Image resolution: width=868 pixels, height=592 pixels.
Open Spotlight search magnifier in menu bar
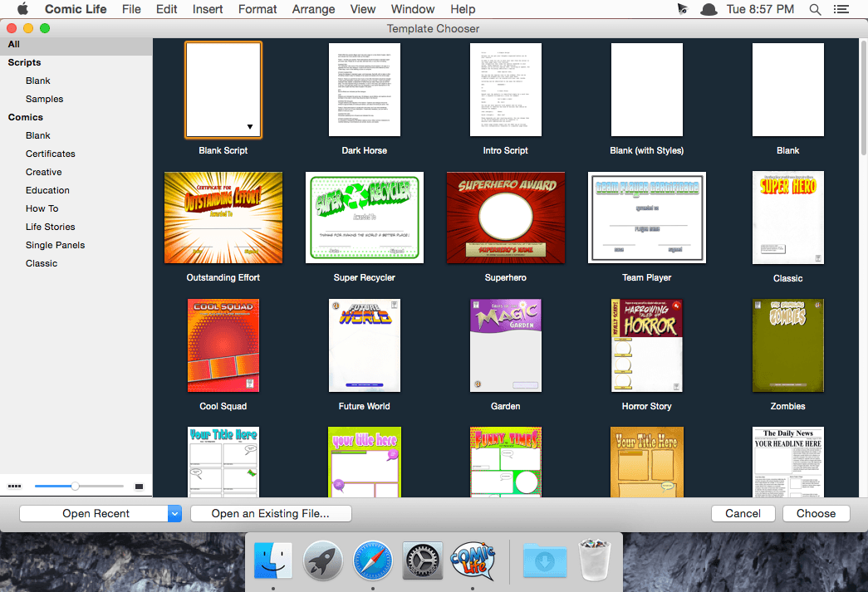(x=815, y=9)
